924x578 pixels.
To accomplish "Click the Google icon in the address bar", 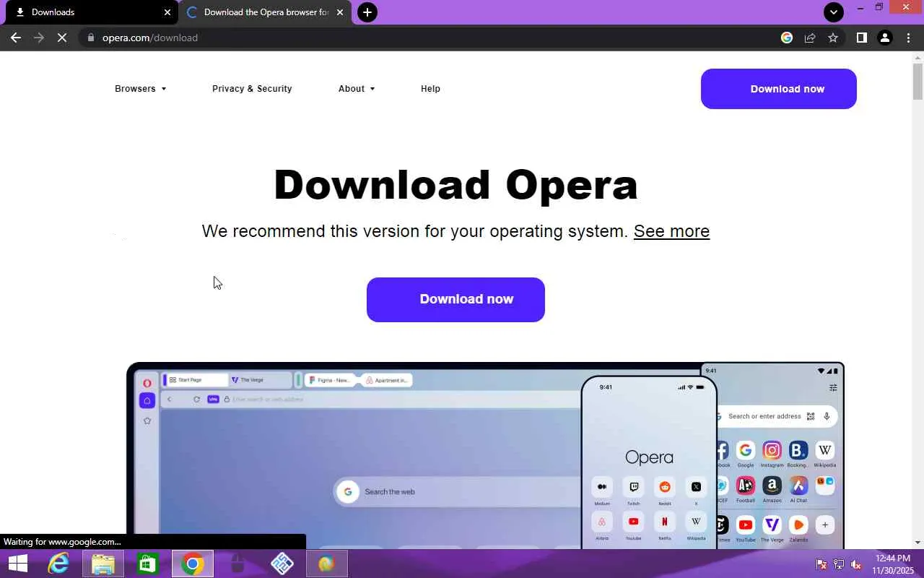I will pyautogui.click(x=787, y=38).
